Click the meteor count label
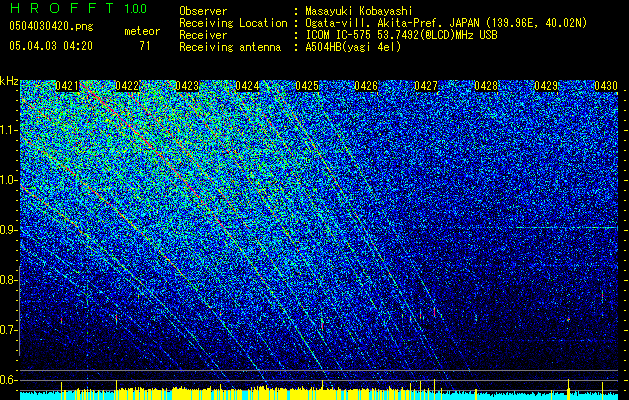Image resolution: width=629 pixels, height=400 pixels. pyautogui.click(x=142, y=31)
